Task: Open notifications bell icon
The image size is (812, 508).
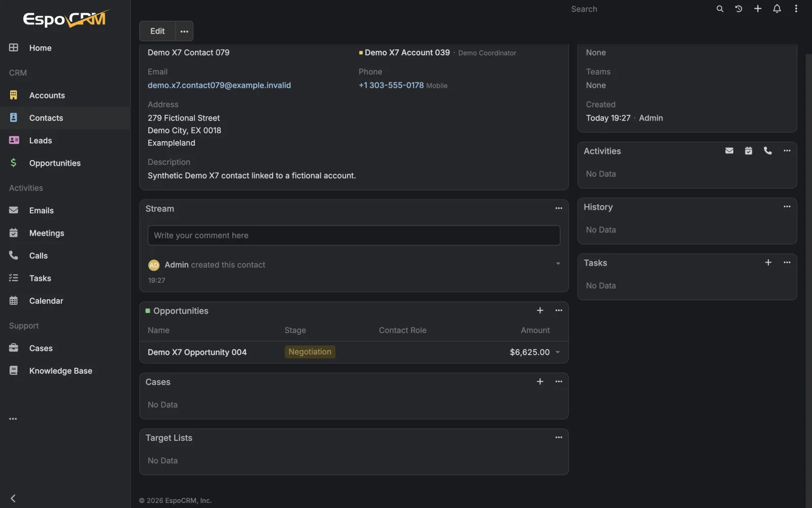Action: 777,9
